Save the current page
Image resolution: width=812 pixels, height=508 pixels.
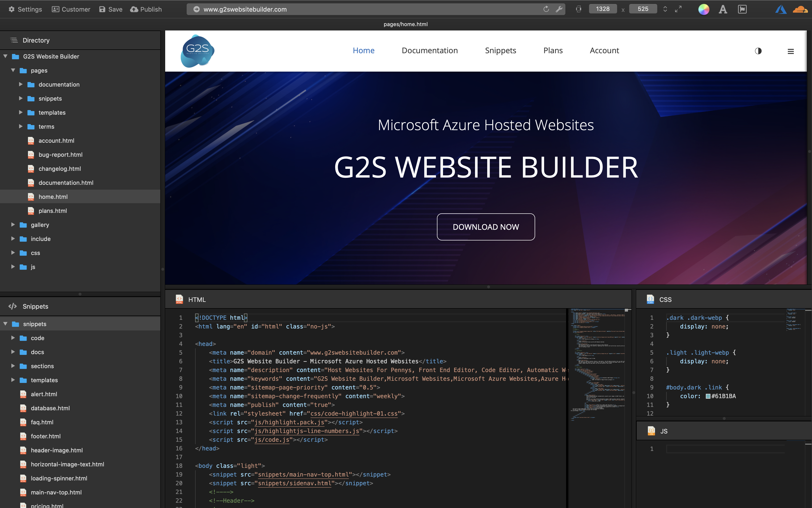(x=111, y=9)
